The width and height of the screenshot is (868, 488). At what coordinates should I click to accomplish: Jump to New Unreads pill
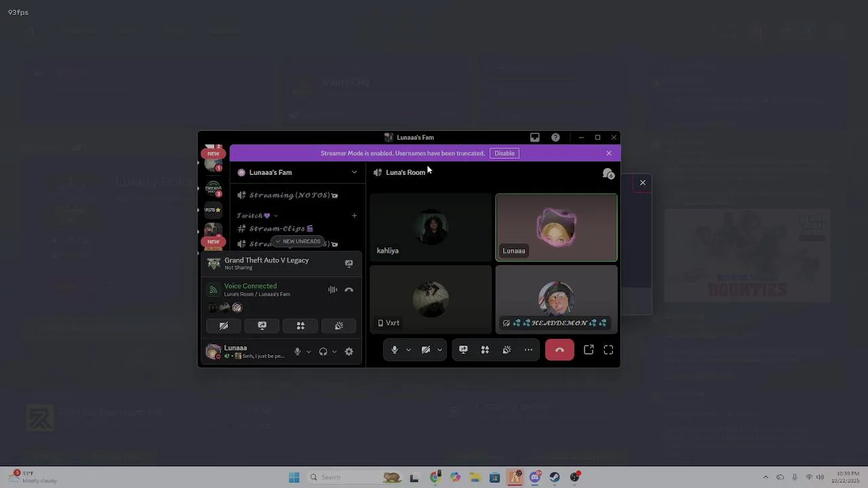click(298, 241)
